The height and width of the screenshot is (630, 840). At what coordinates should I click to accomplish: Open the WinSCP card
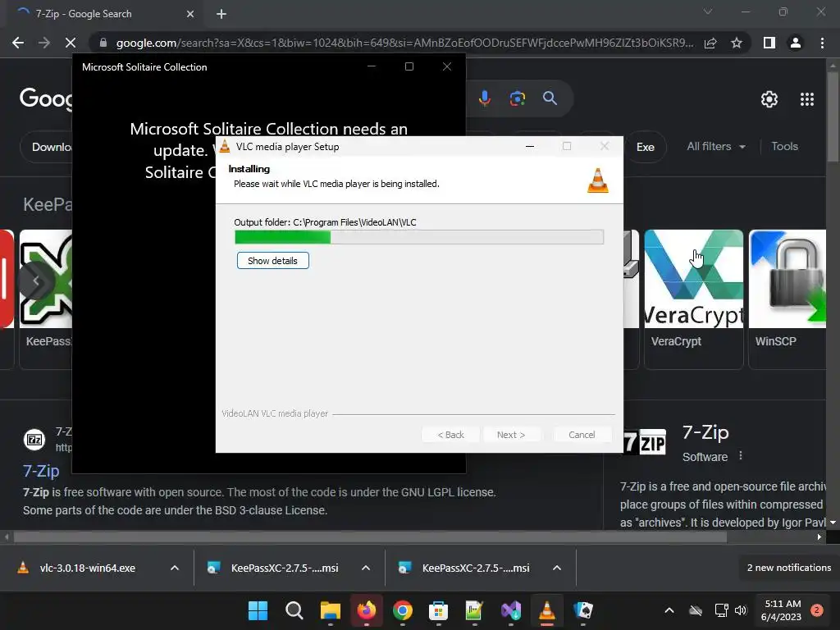[x=787, y=299]
